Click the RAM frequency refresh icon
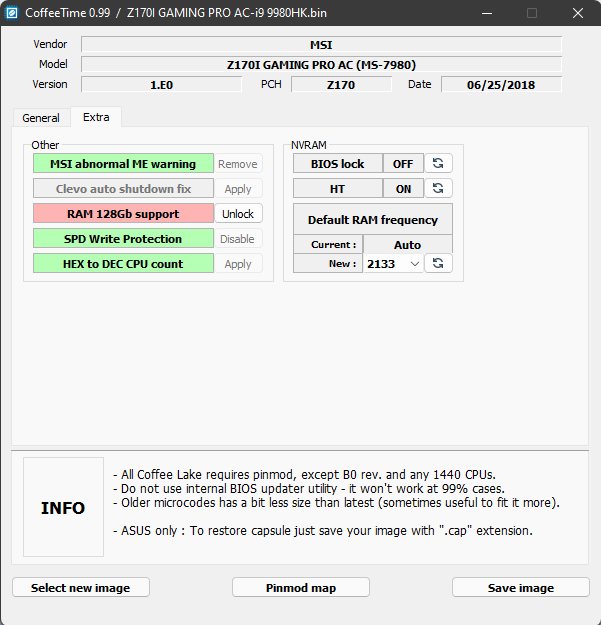 tap(438, 263)
